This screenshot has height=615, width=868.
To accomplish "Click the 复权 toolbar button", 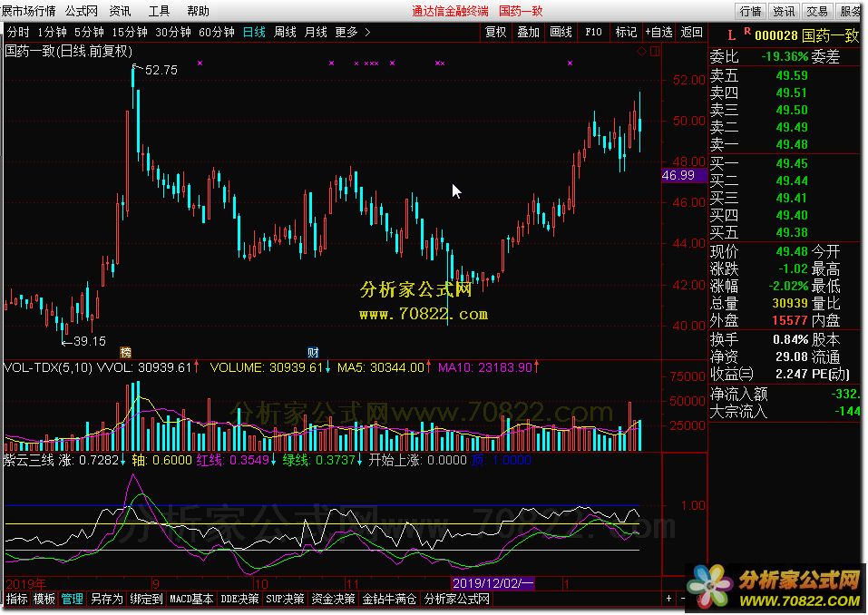I will [x=495, y=32].
